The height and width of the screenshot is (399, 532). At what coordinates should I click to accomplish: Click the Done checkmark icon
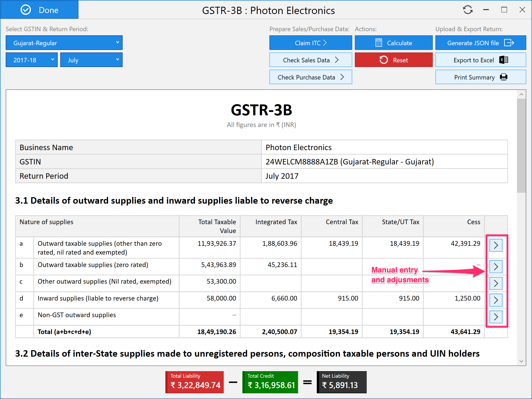point(26,10)
